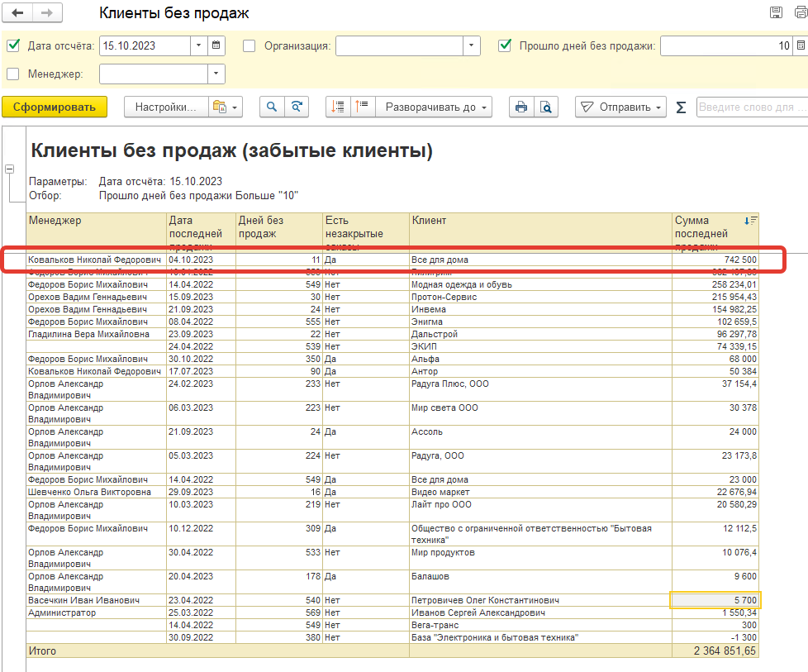Image resolution: width=808 pixels, height=672 pixels.
Task: Select client cell Модная одежда и обувь
Action: (540, 284)
